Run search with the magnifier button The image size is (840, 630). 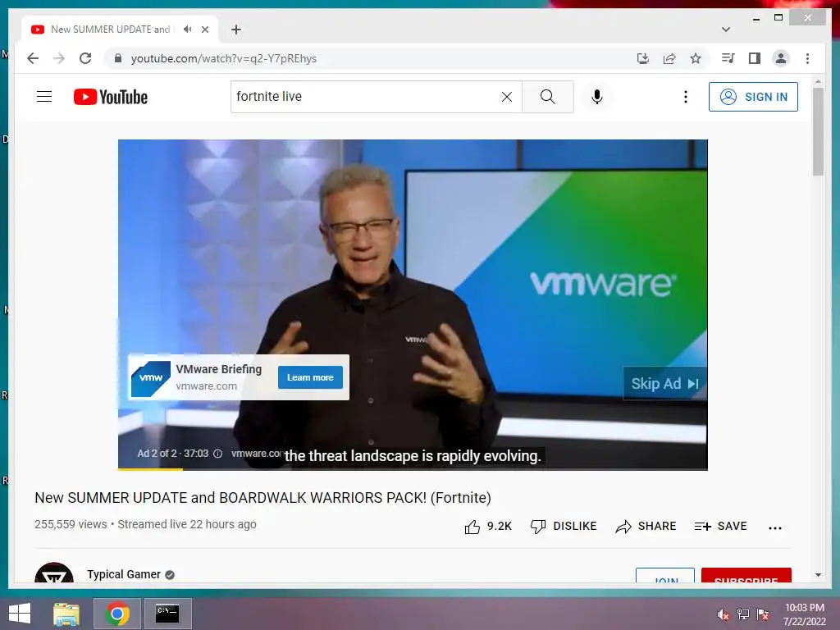tap(547, 97)
